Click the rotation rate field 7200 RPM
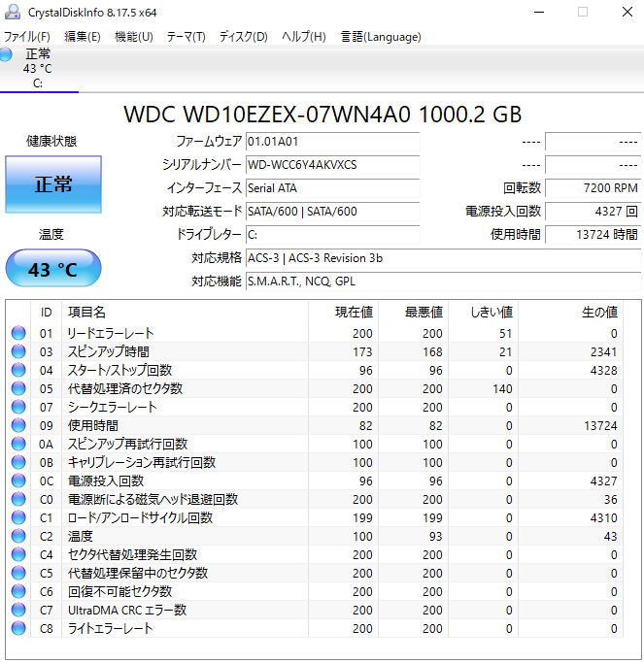 [x=593, y=187]
